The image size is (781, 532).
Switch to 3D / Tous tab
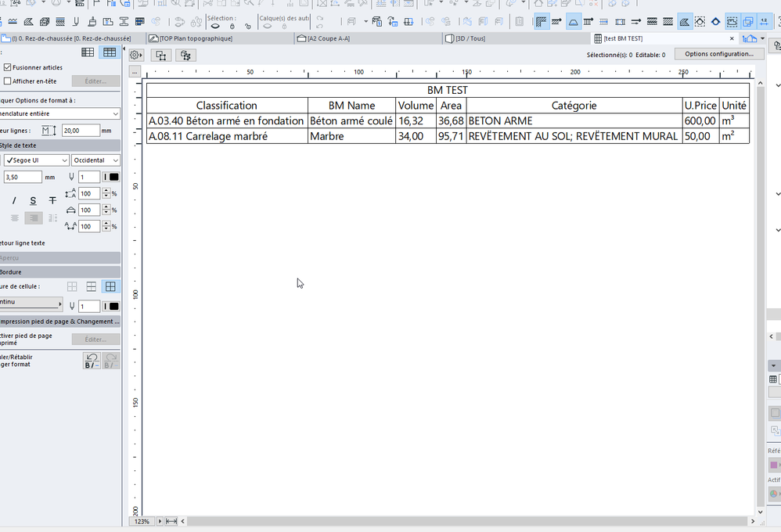(x=516, y=38)
